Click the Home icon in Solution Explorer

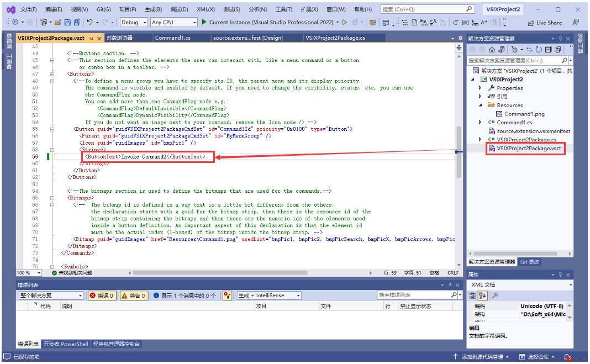pyautogui.click(x=492, y=50)
